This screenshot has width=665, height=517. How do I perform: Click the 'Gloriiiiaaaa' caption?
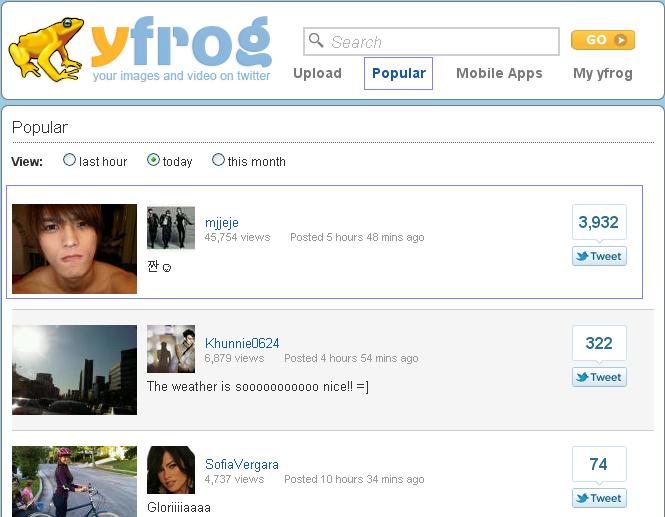pos(179,507)
